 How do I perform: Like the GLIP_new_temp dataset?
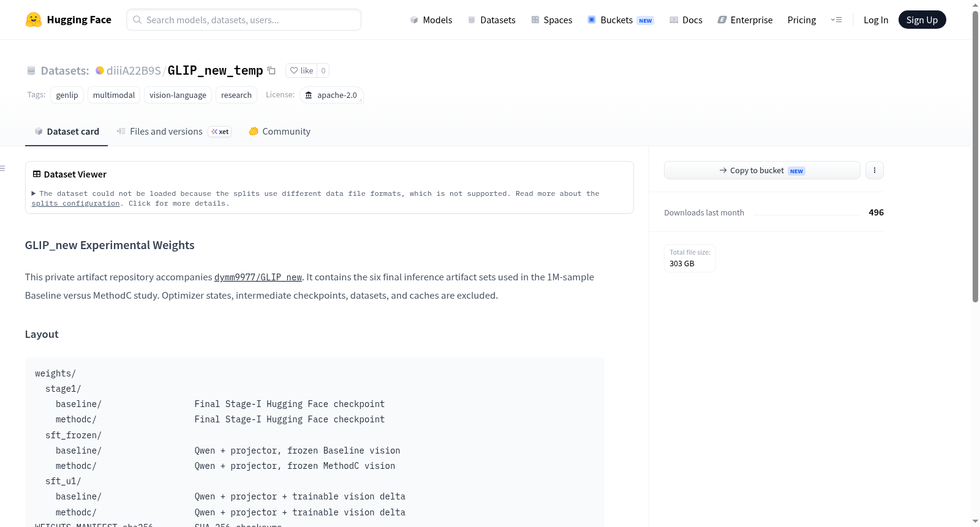click(x=301, y=70)
